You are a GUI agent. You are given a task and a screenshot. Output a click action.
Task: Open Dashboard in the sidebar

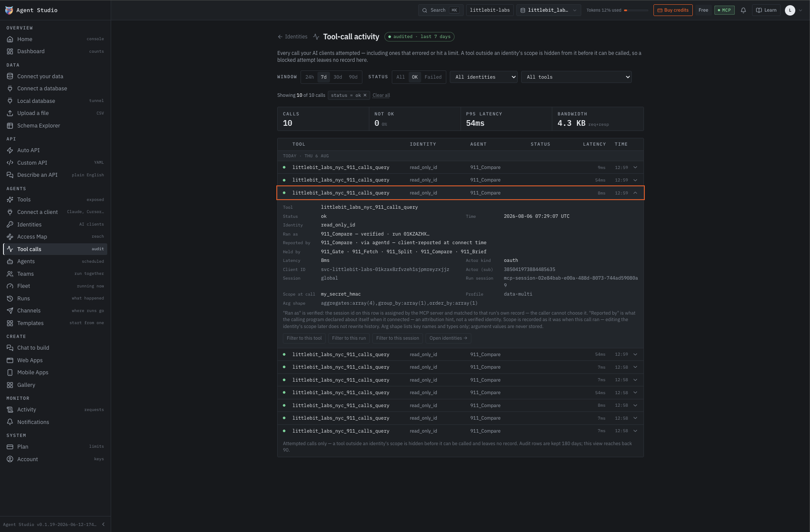pyautogui.click(x=55, y=51)
